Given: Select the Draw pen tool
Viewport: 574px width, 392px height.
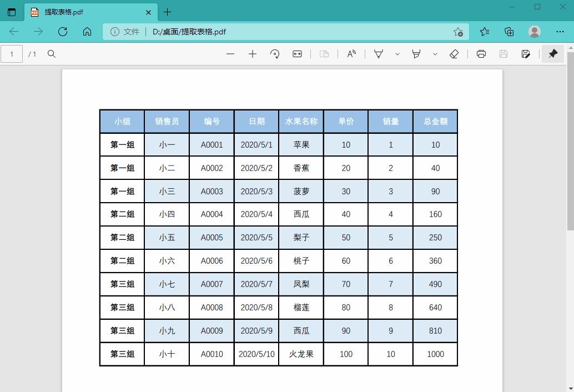Looking at the screenshot, I should coord(416,54).
